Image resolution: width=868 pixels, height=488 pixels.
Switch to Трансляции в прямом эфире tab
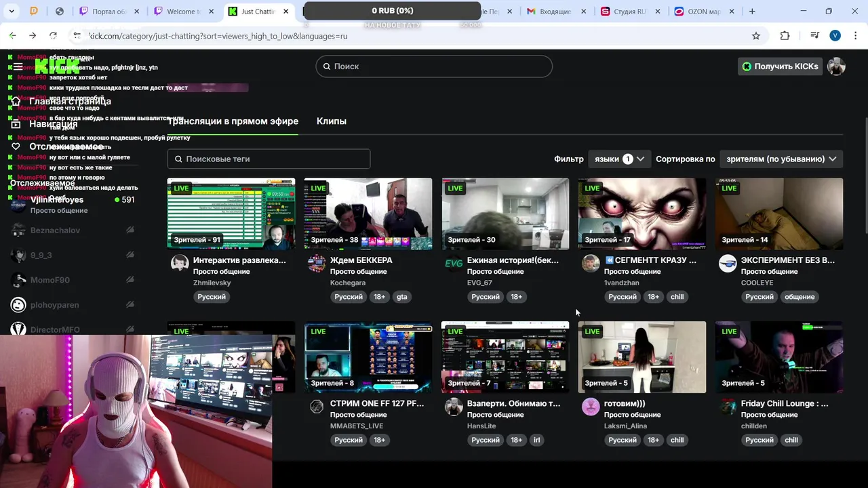[233, 121]
